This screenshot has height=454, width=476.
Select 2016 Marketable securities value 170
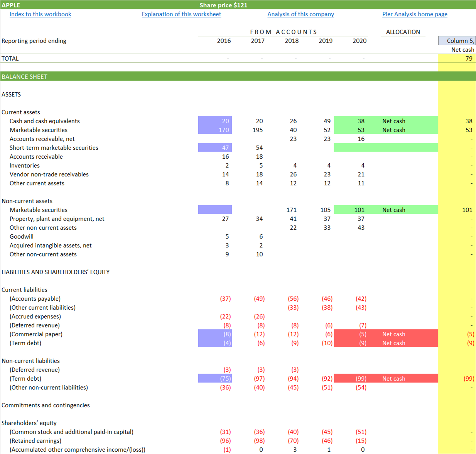point(215,130)
